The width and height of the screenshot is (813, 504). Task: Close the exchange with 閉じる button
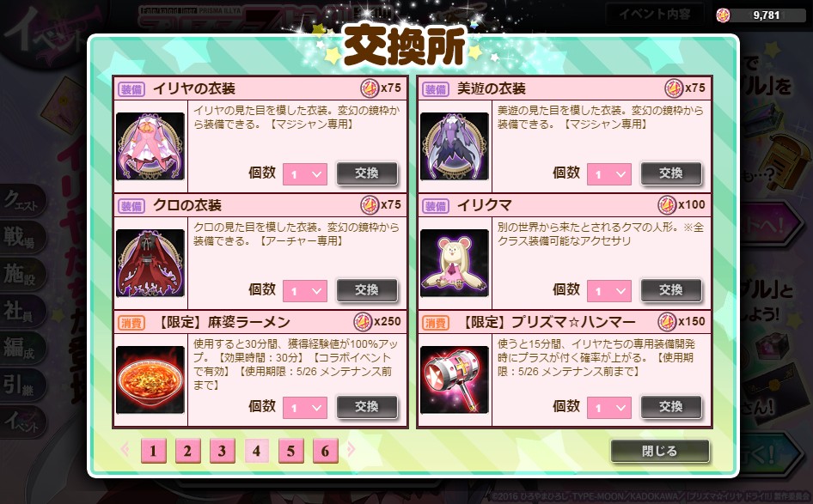click(x=659, y=451)
